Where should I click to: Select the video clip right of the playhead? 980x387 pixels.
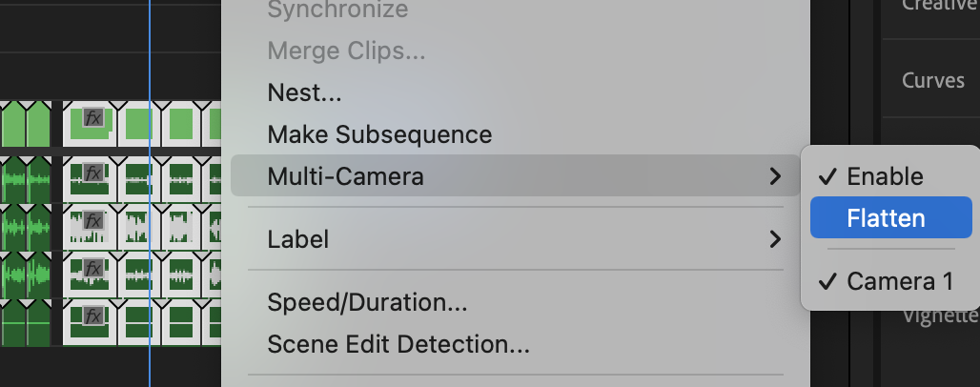181,124
